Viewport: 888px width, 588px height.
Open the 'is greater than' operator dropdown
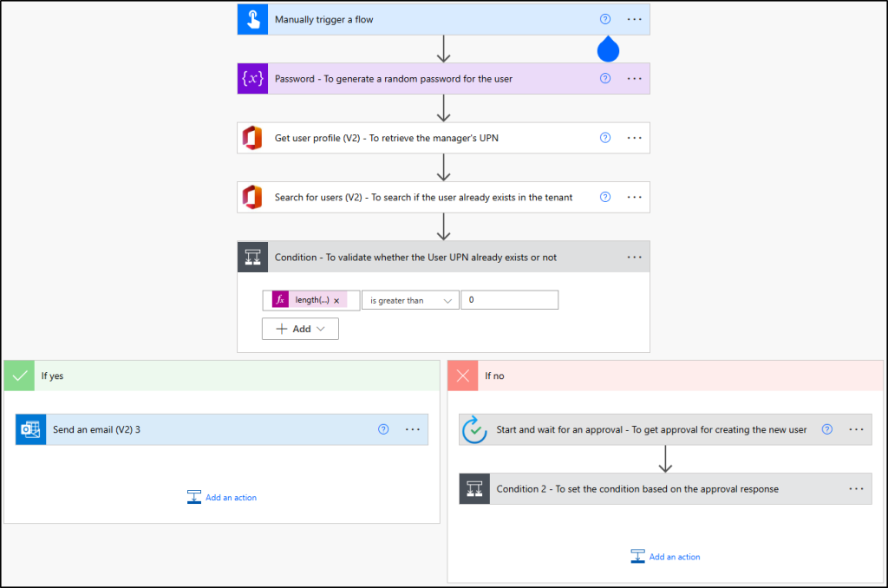[410, 301]
